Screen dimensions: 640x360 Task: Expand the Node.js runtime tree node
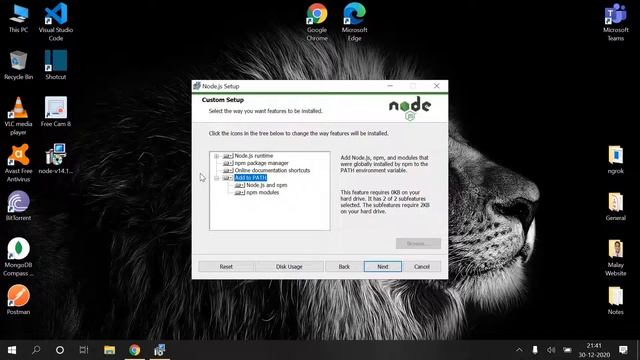pos(216,156)
